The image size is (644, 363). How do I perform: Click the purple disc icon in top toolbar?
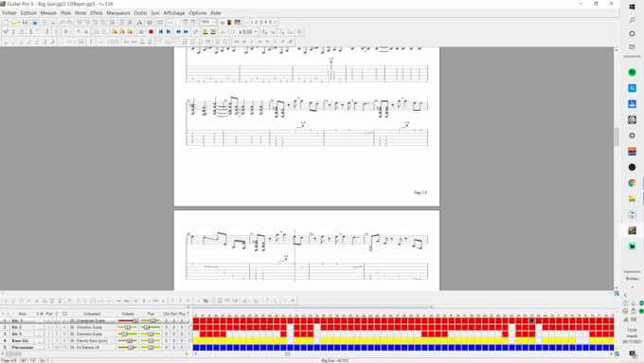tap(149, 22)
